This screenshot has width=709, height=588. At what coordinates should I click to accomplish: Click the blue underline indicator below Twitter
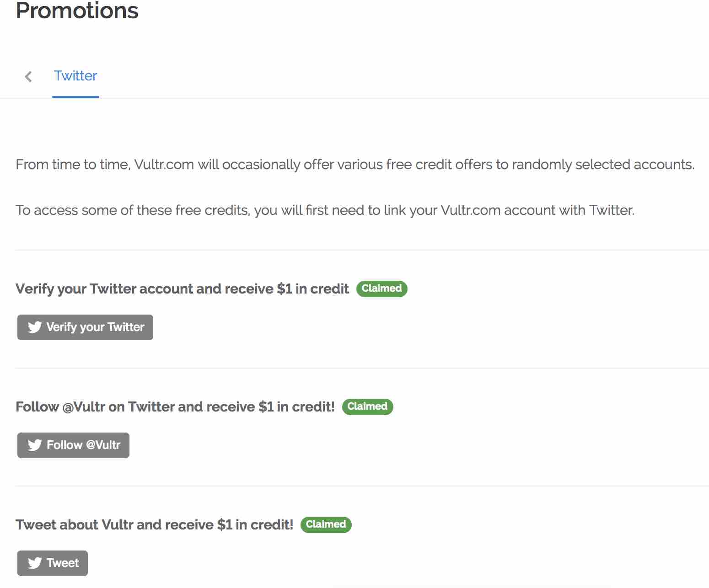75,96
